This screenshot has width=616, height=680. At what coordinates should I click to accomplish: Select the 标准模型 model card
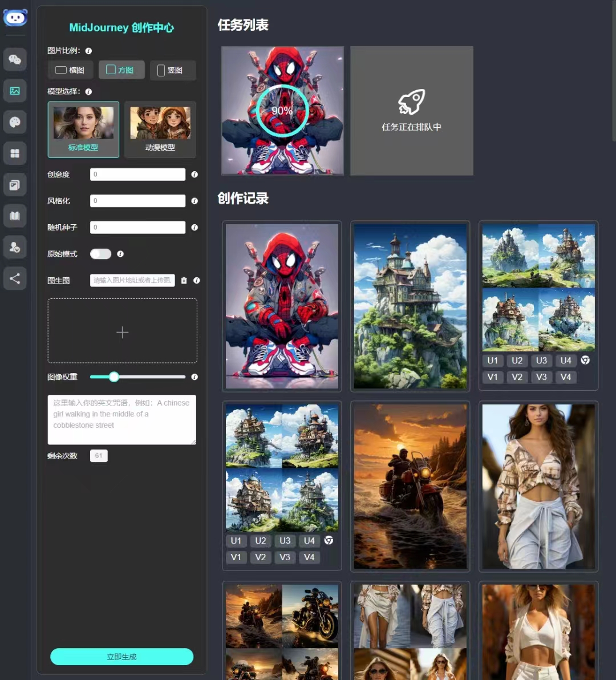tap(83, 129)
